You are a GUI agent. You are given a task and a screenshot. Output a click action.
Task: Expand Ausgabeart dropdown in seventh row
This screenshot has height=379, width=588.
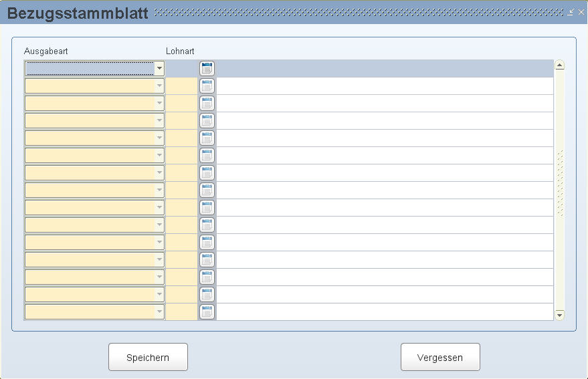[x=159, y=173]
